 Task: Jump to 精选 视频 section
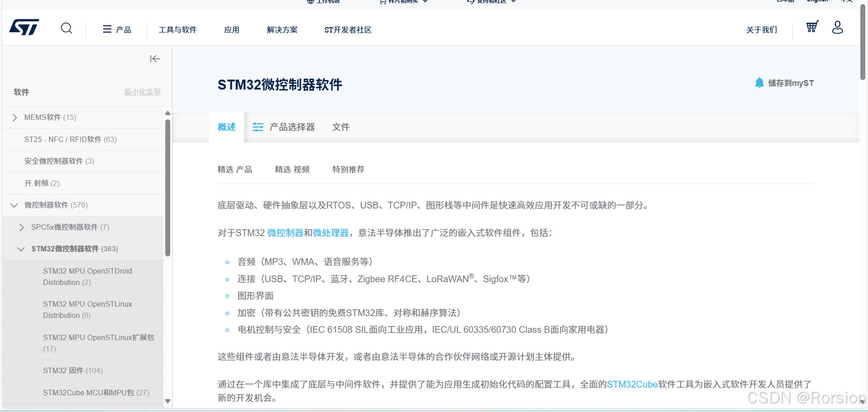point(293,170)
